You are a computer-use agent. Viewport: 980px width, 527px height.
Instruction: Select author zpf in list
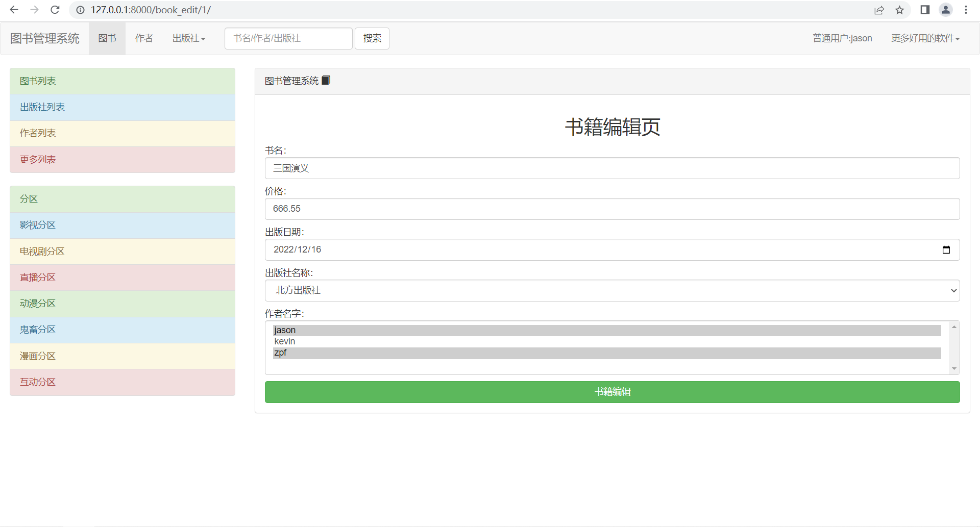click(607, 353)
